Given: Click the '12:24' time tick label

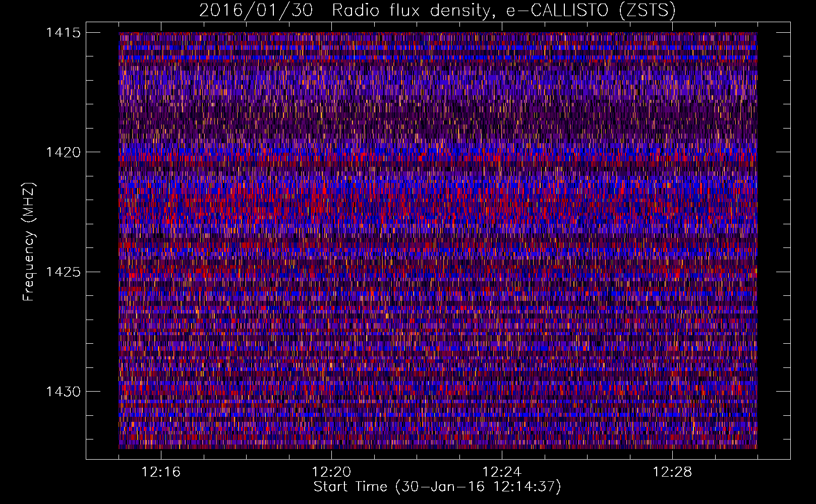Looking at the screenshot, I should (502, 472).
